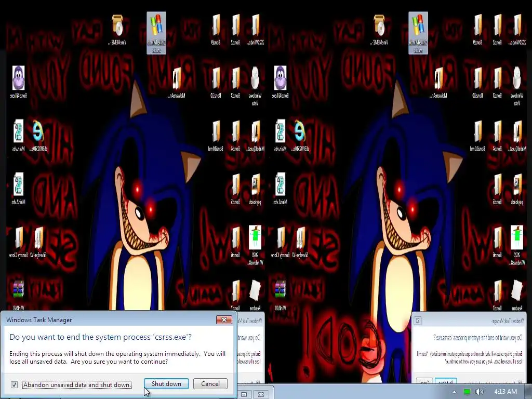Screen dimensions: 532x399
Task: Open the volume speaker icon in tray
Action: coord(479,392)
